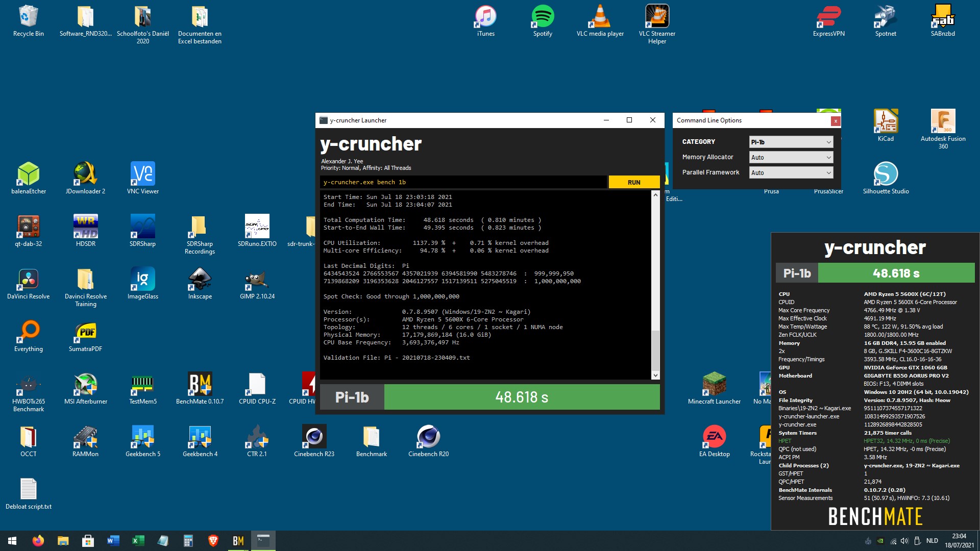Image resolution: width=980 pixels, height=551 pixels.
Task: Open the volume tray icon
Action: coord(904,541)
